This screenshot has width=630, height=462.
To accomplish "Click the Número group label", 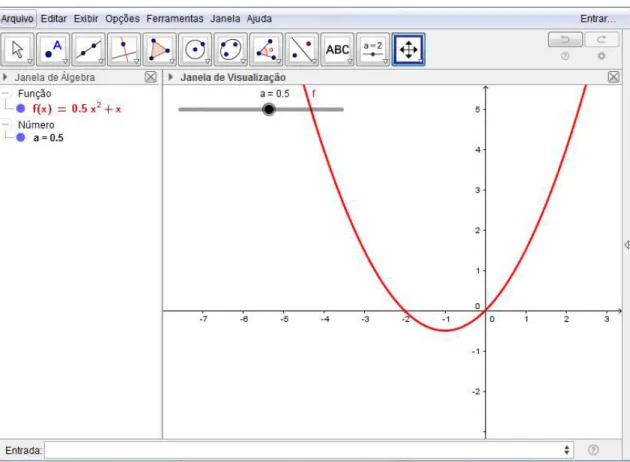I will coord(36,125).
